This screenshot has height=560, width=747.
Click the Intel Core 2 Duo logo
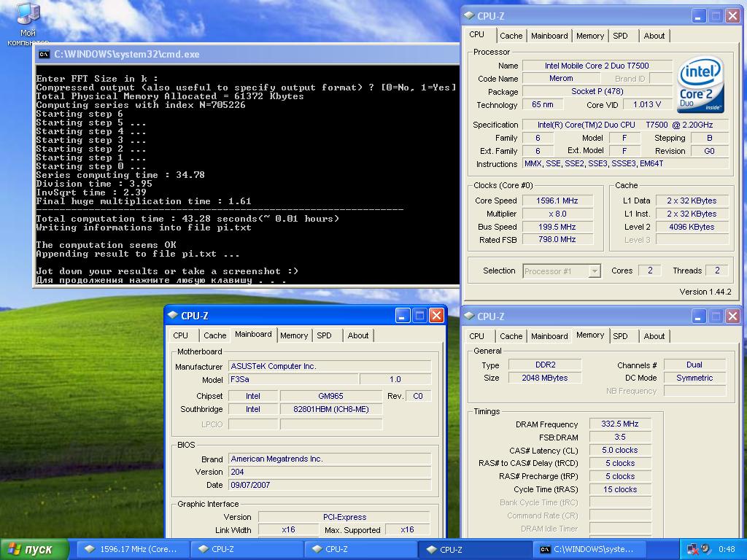click(700, 85)
